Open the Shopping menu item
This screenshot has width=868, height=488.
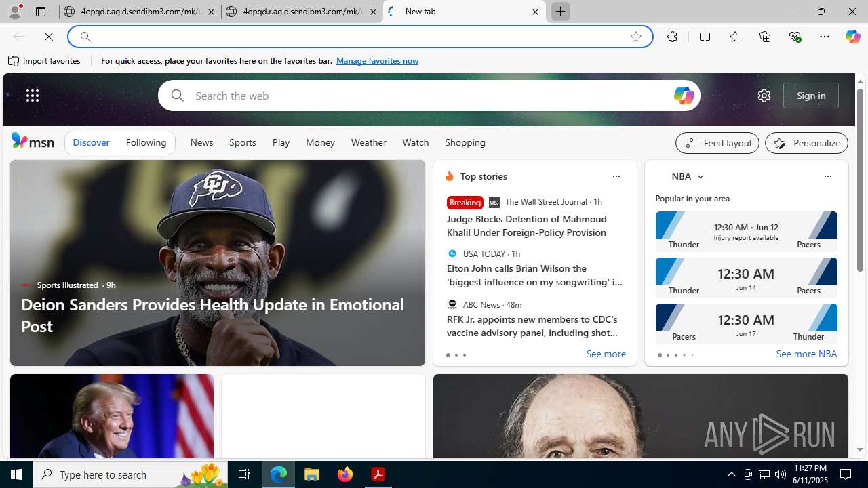[x=465, y=142]
